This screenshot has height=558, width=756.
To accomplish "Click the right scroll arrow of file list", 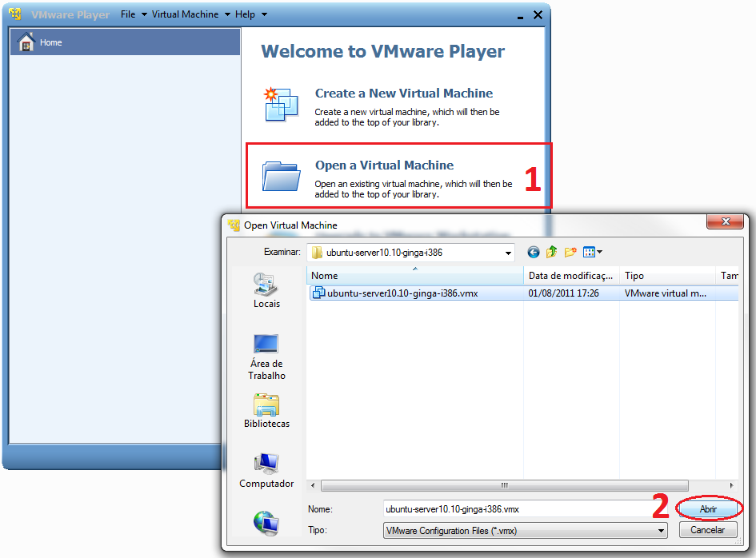I will (x=731, y=485).
